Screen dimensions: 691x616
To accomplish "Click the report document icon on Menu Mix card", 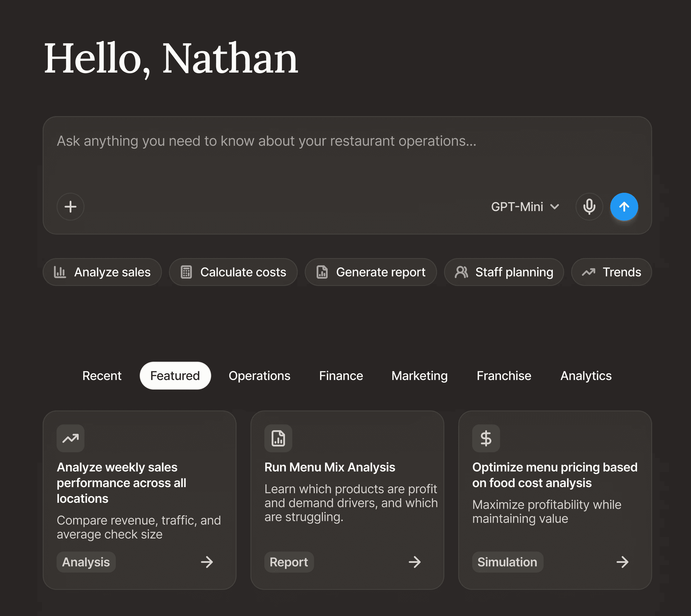I will 278,438.
